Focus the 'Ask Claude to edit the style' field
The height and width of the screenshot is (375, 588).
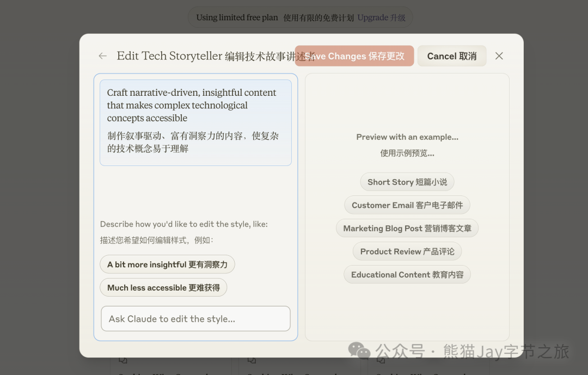point(195,319)
